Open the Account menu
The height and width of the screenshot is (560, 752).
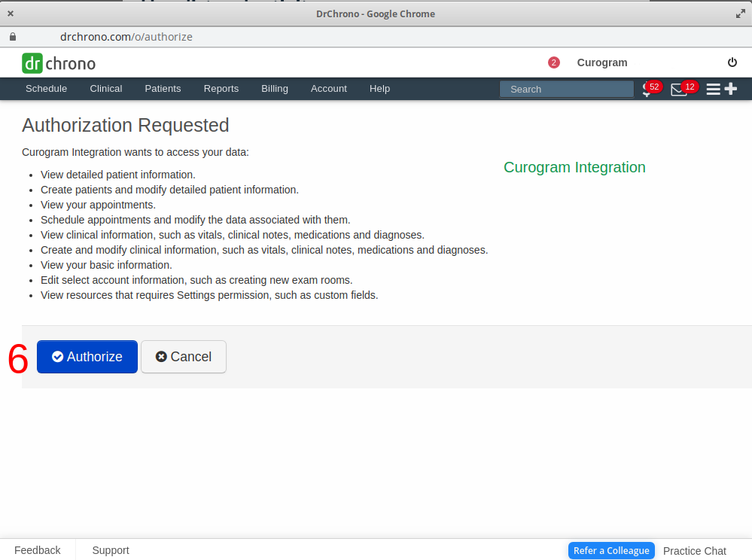[328, 89]
